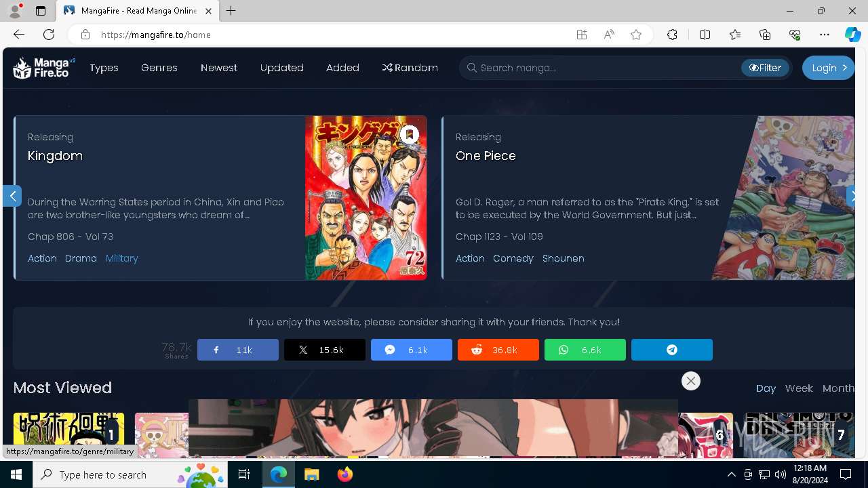Viewport: 868px width, 488px height.
Task: Show the previous featured slide
Action: click(x=12, y=196)
